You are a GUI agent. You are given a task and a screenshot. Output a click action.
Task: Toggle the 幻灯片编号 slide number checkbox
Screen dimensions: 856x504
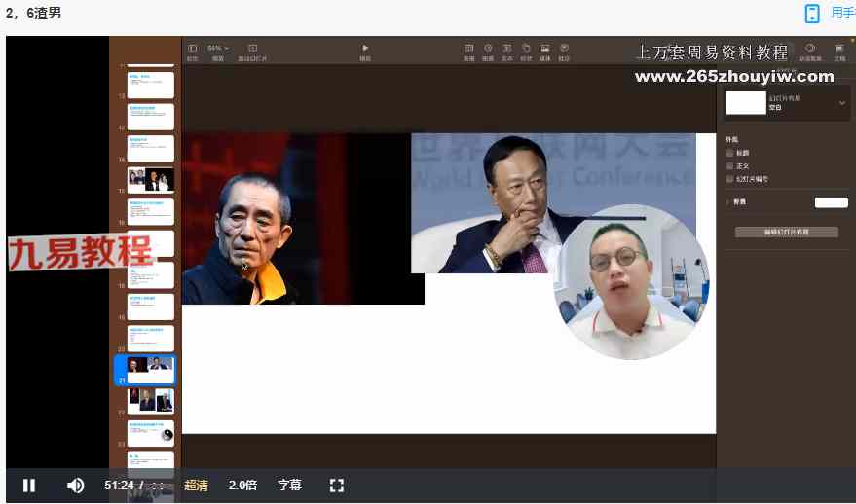(x=730, y=179)
